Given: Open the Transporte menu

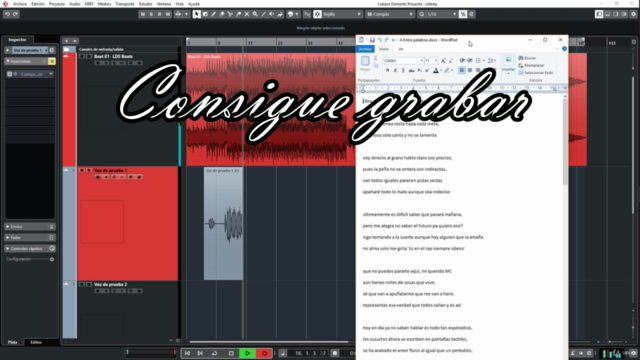Looking at the screenshot, I should point(124,4).
